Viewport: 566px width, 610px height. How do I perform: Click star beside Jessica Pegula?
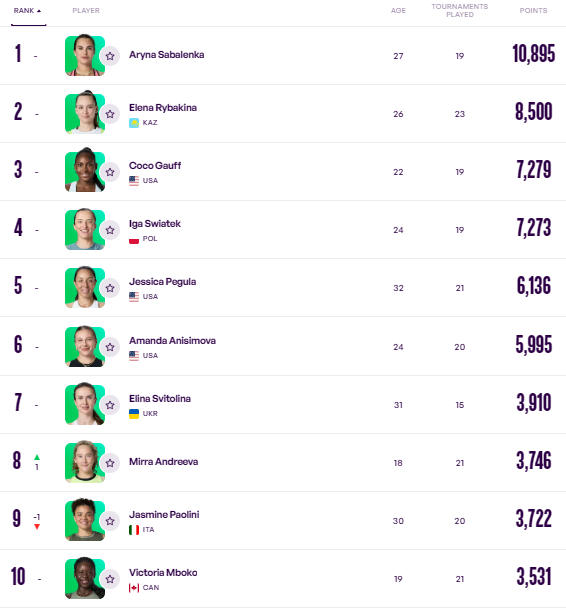pos(110,288)
